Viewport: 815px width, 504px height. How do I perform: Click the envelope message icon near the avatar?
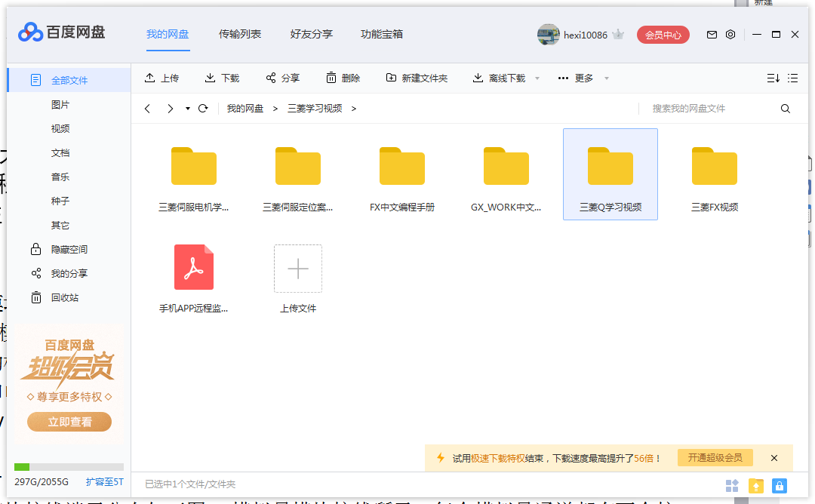(711, 34)
